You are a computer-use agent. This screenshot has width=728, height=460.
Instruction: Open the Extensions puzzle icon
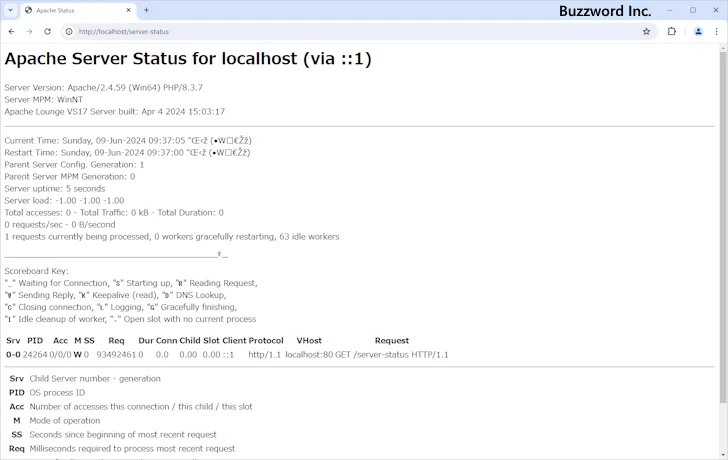[x=672, y=32]
